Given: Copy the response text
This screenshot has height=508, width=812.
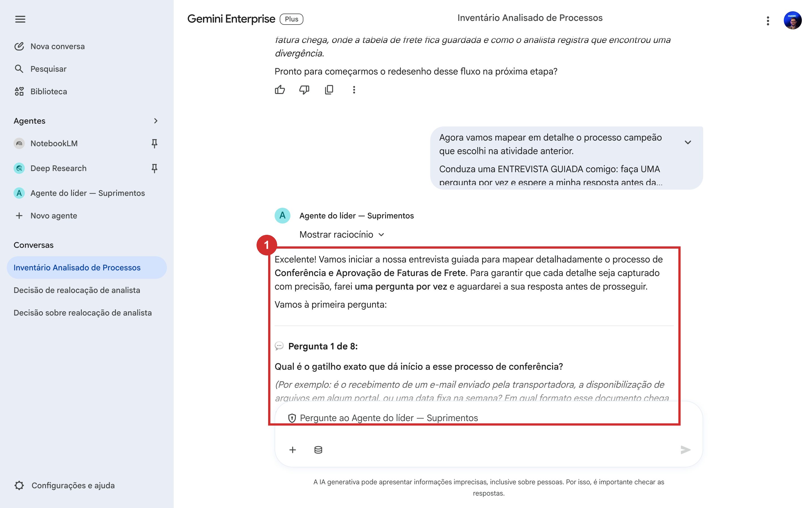Looking at the screenshot, I should pos(329,90).
